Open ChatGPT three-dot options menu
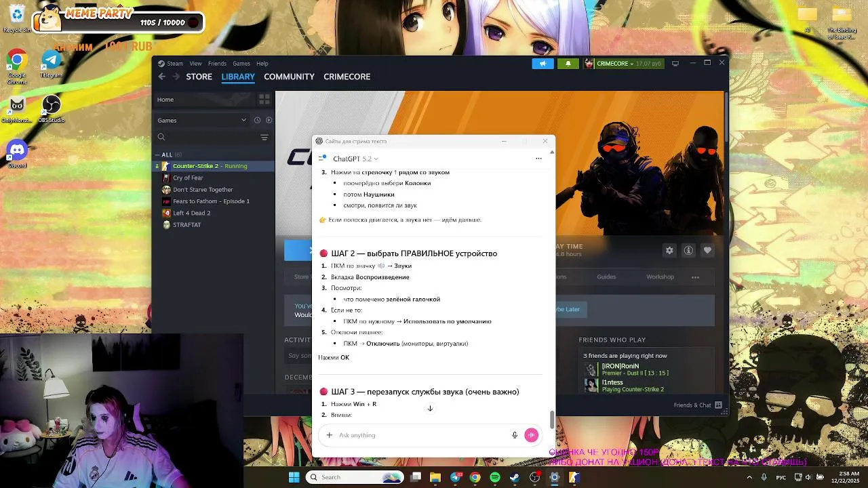 coord(538,159)
